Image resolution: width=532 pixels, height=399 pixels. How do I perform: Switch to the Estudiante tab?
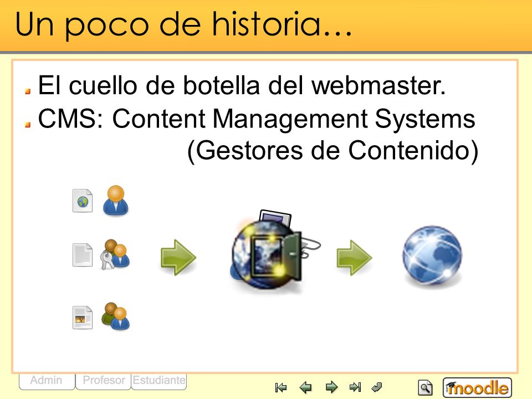tap(159, 381)
